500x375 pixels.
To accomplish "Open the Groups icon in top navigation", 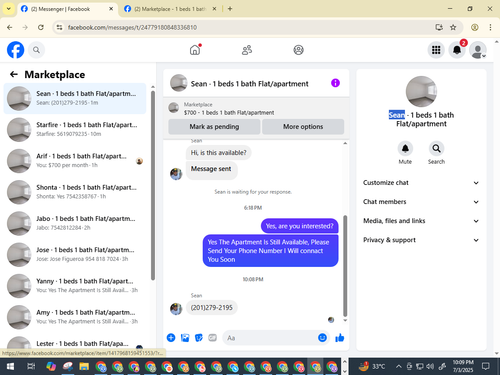I will point(298,50).
